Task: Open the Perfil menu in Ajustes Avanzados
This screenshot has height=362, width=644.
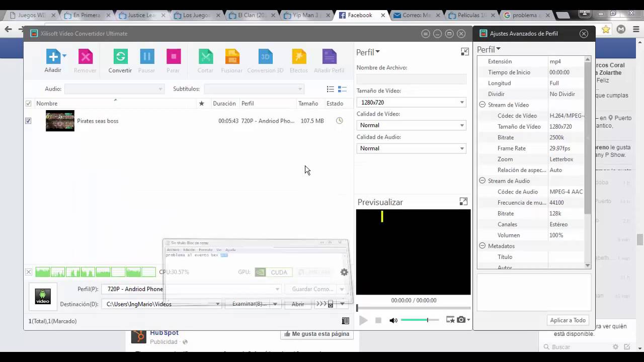Action: (x=489, y=49)
